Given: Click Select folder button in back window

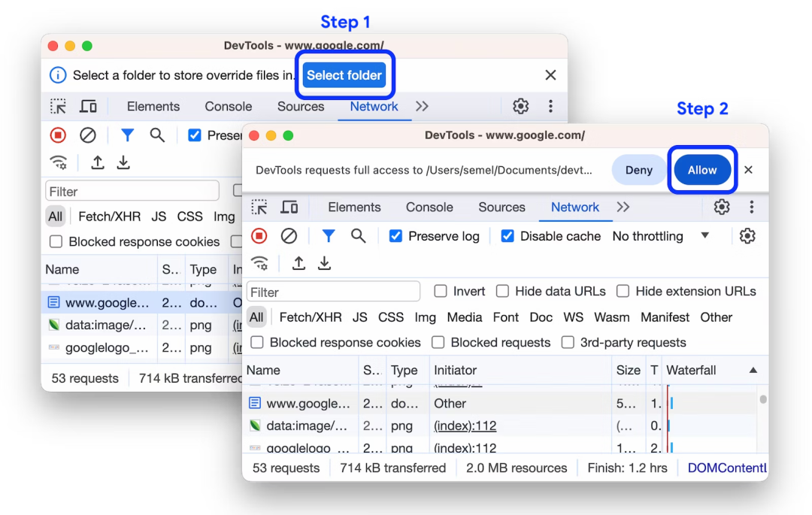Looking at the screenshot, I should [x=344, y=75].
